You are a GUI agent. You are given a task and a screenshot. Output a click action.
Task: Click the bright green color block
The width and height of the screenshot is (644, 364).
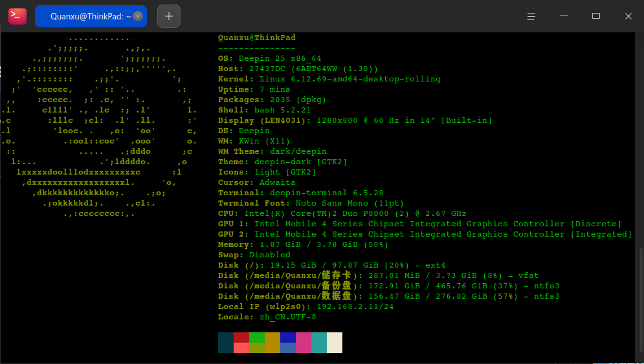click(257, 337)
